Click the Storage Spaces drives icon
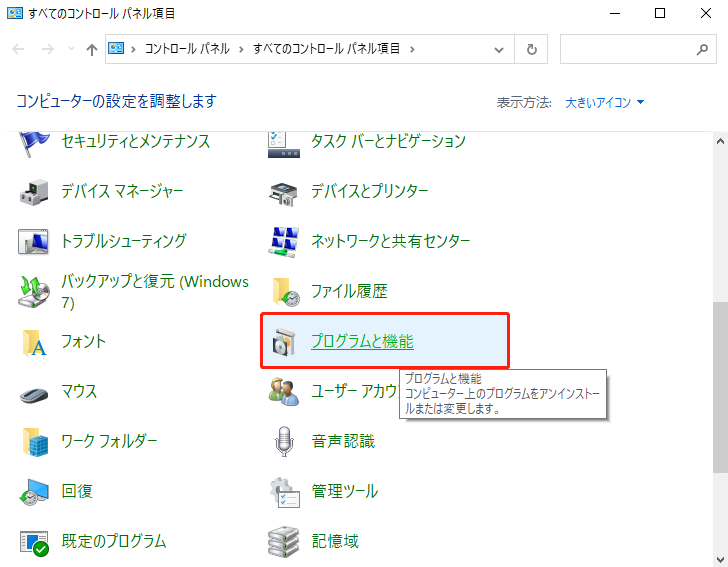Viewport: 728px width, 567px height. [x=284, y=542]
